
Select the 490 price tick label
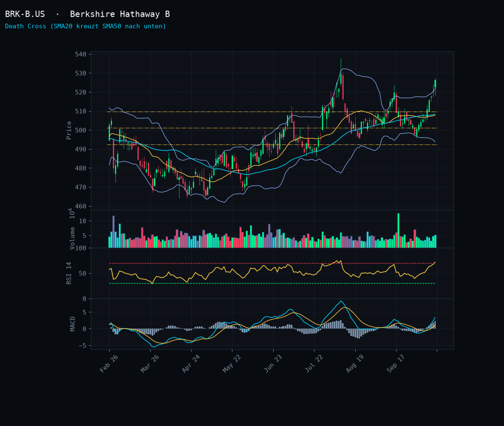click(81, 149)
